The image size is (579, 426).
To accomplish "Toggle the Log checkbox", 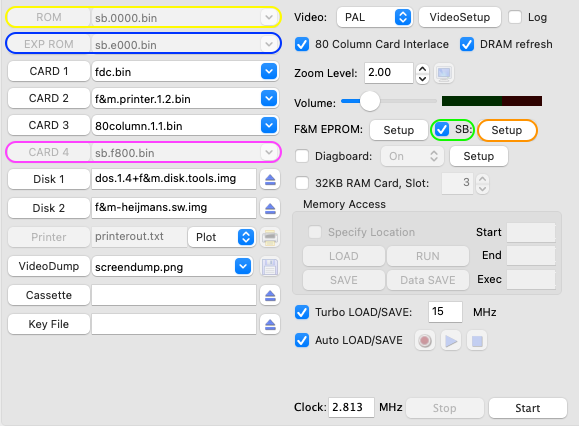I will (x=515, y=17).
